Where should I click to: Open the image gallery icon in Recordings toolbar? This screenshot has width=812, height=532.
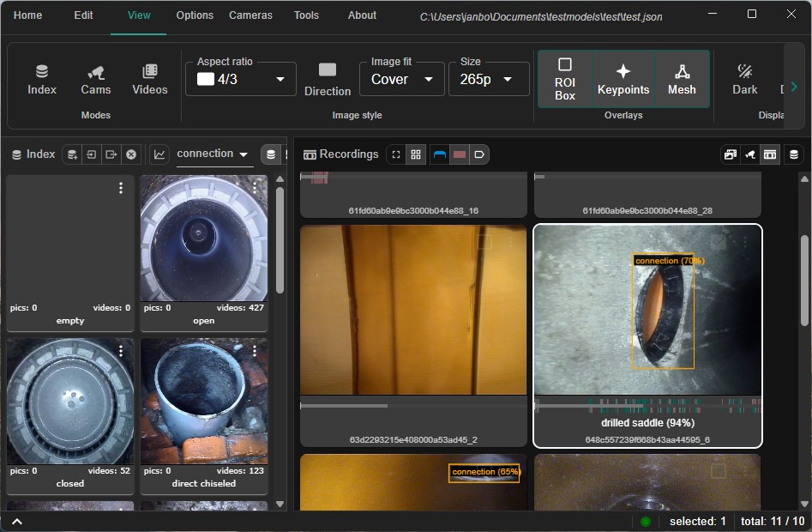click(x=731, y=154)
